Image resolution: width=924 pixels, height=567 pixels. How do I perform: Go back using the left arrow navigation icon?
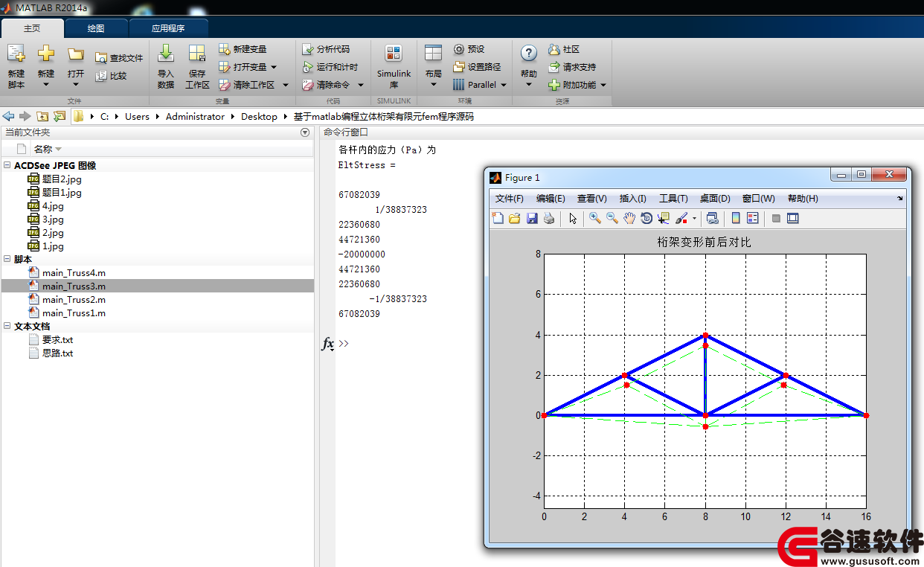click(x=8, y=116)
